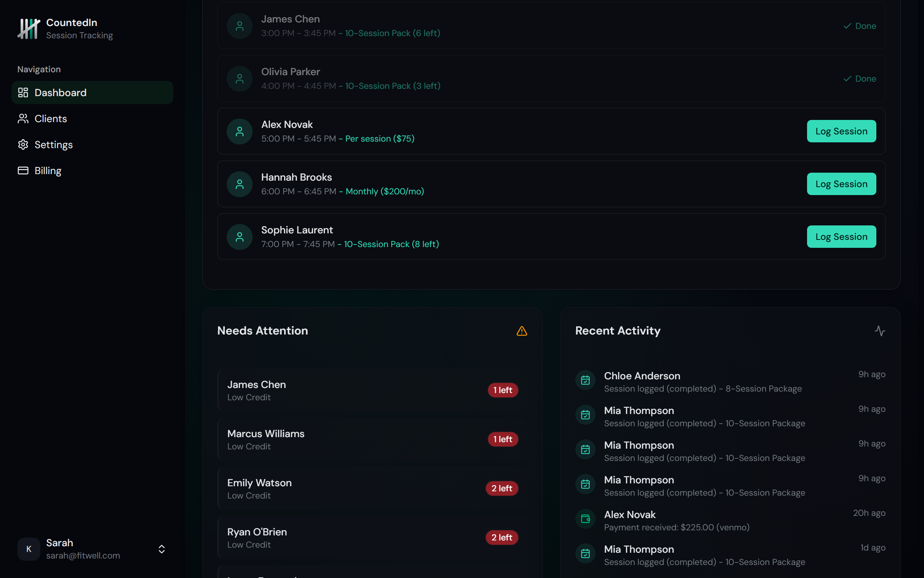Screen dimensions: 924x578
Task: Click James Chen's avatar icon in schedule
Action: (x=239, y=26)
